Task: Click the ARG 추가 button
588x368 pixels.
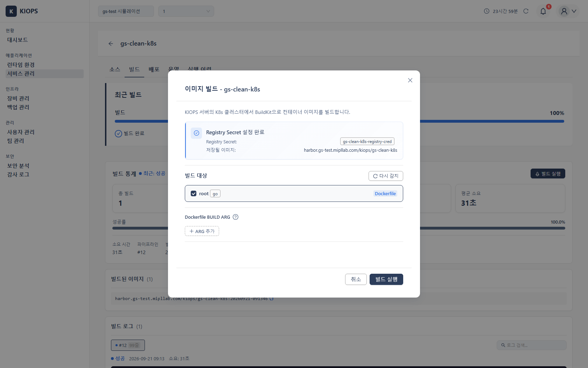Action: point(202,231)
